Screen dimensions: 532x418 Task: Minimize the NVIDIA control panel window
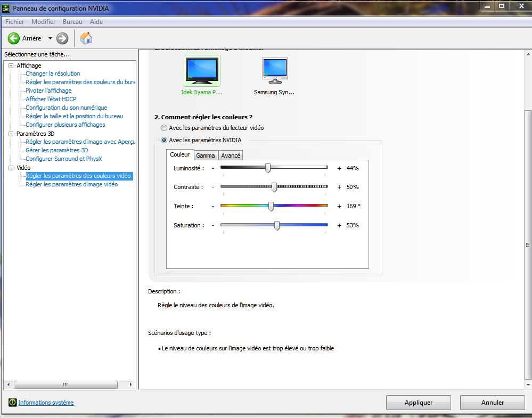point(487,6)
